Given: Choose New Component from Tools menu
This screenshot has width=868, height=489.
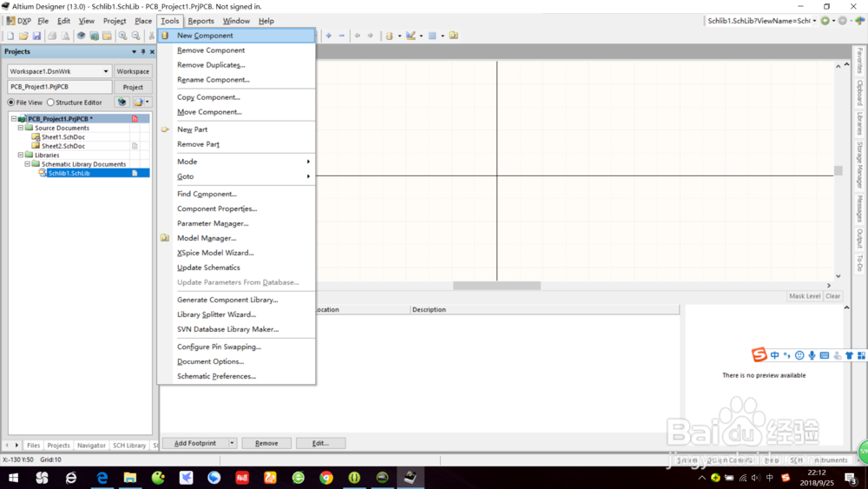Looking at the screenshot, I should [x=236, y=36].
